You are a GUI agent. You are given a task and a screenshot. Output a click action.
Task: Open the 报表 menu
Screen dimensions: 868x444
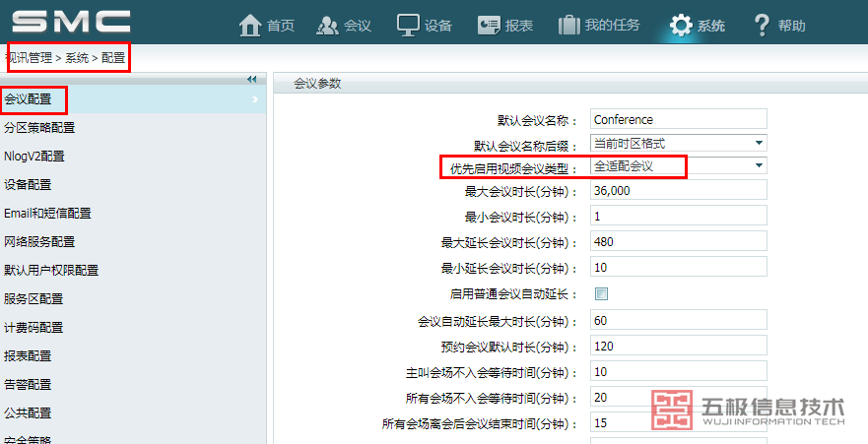pos(519,26)
